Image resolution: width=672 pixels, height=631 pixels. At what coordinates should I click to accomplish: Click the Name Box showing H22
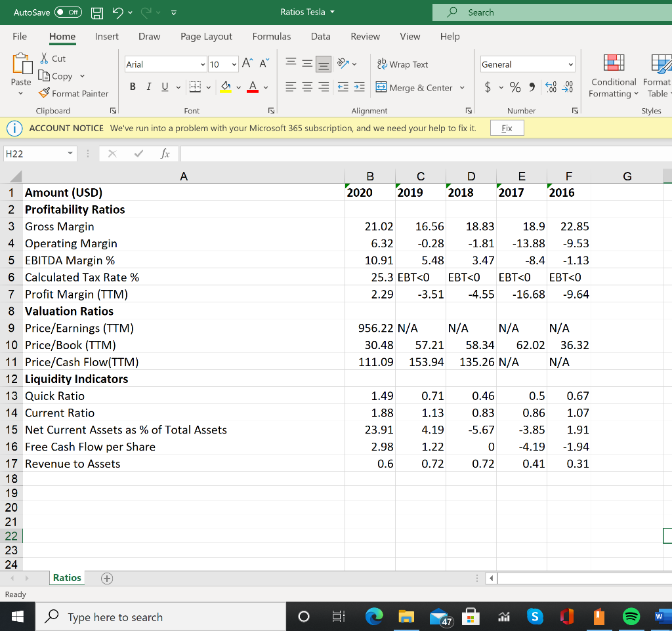[33, 153]
